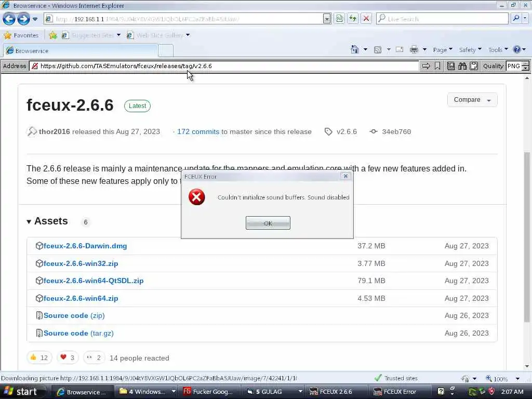Click the Browservice address field with github URL
532x399 pixels.
click(x=224, y=66)
